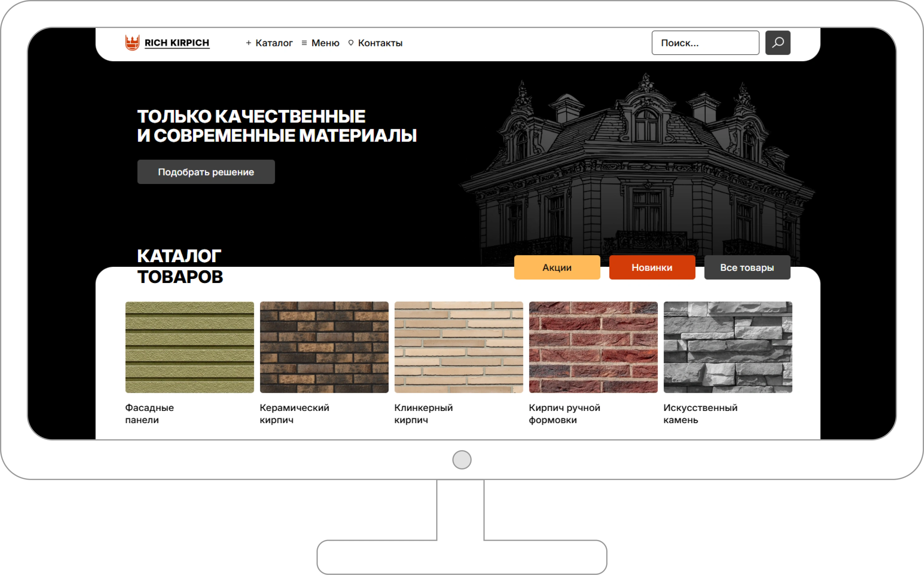The width and height of the screenshot is (924, 575).
Task: Select the yellow Акции filter button
Action: click(x=557, y=267)
